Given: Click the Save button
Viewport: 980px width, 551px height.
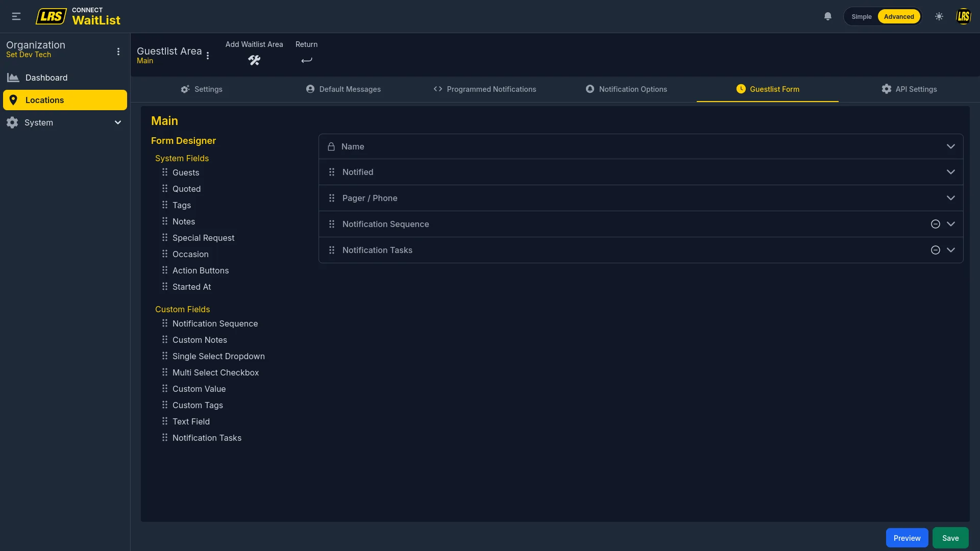Looking at the screenshot, I should 950,538.
